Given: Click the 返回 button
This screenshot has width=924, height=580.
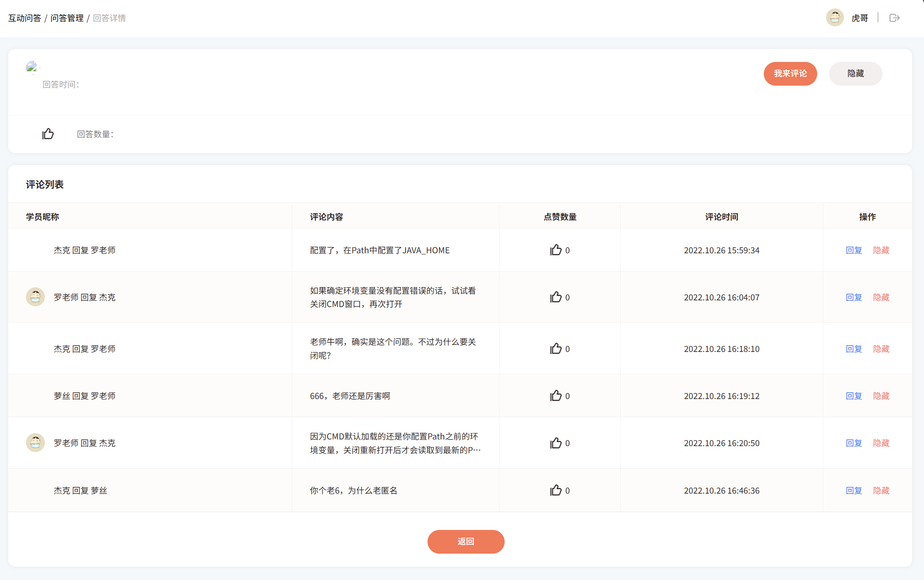Looking at the screenshot, I should (x=466, y=541).
